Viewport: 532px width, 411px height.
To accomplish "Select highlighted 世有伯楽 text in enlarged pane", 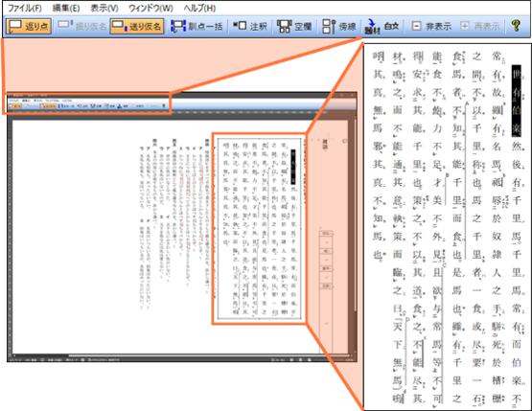I will (x=517, y=101).
